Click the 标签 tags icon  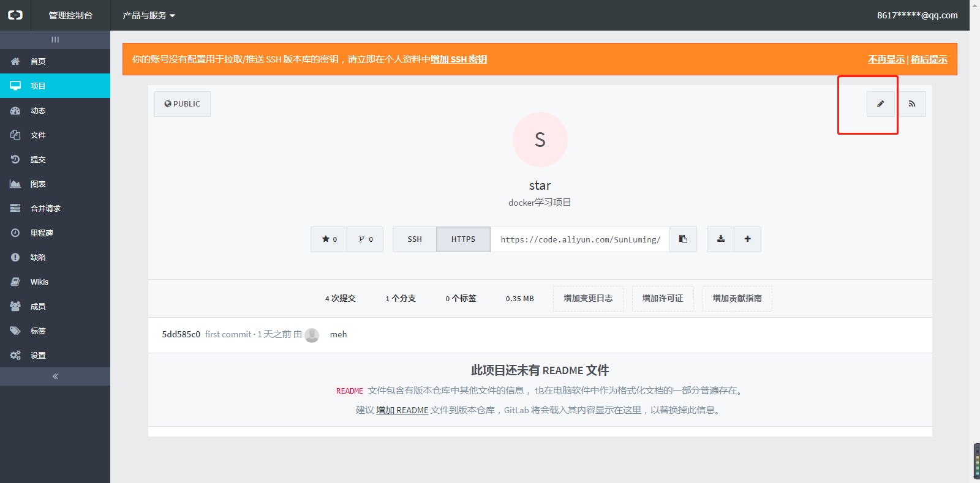(15, 331)
